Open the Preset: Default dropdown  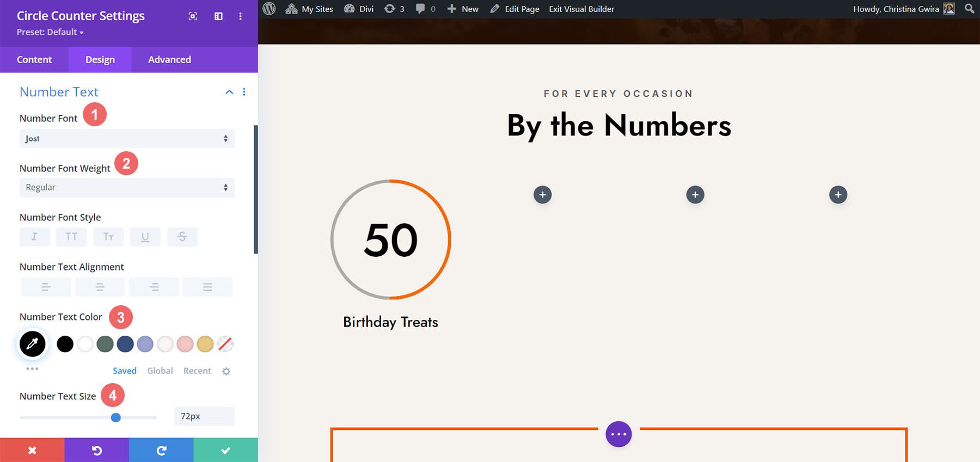coord(50,32)
